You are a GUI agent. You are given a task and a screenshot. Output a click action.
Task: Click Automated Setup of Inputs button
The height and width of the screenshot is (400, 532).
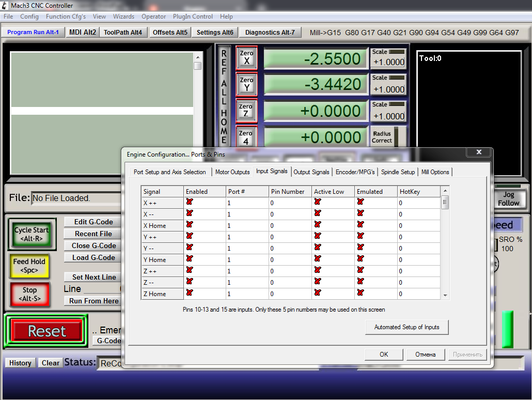pyautogui.click(x=407, y=327)
